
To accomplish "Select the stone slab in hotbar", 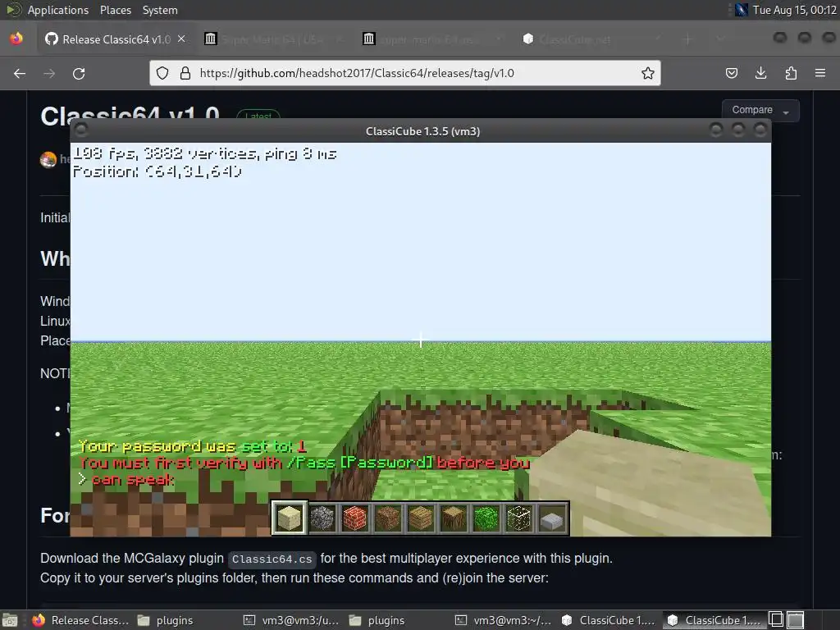I will (x=552, y=518).
